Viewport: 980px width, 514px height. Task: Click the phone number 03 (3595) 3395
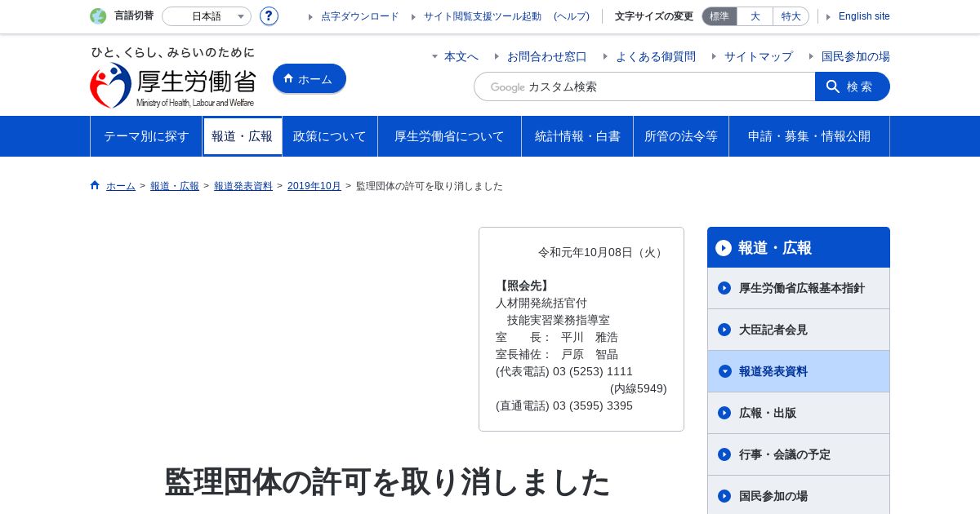(x=593, y=405)
